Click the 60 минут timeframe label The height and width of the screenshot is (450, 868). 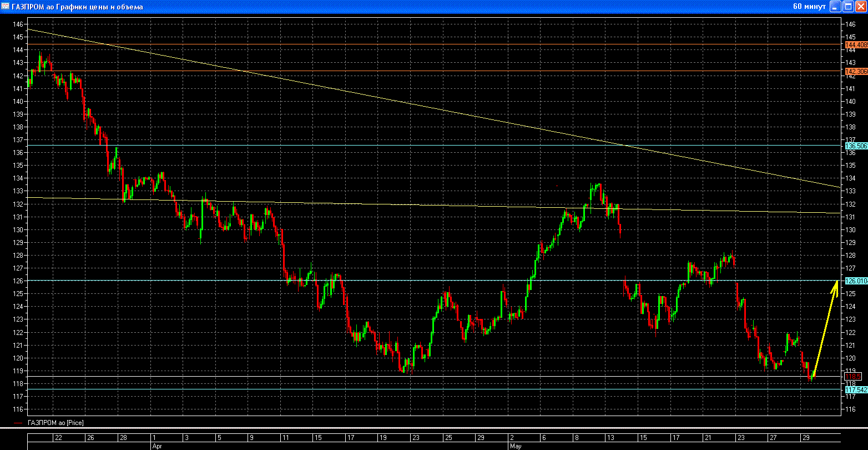pyautogui.click(x=809, y=7)
